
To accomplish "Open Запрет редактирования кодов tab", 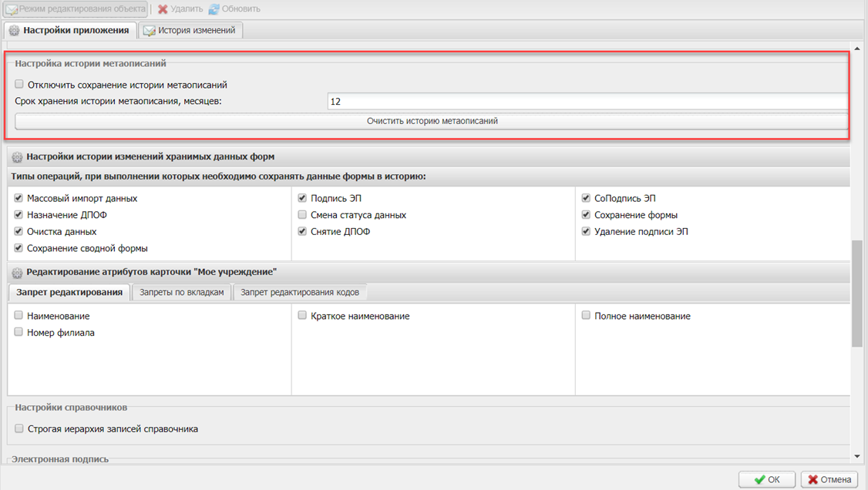I will coord(300,293).
